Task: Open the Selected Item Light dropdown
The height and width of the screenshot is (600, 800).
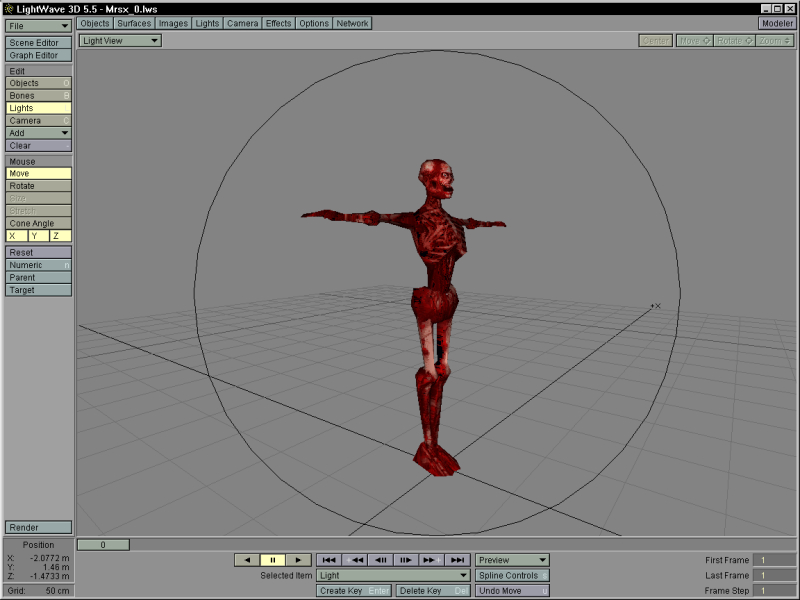Action: coord(393,576)
